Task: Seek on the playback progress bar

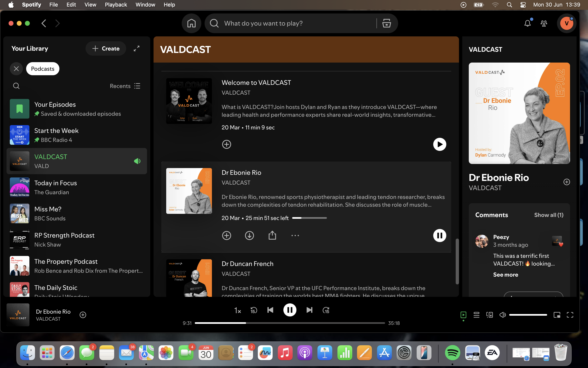Action: click(290, 323)
